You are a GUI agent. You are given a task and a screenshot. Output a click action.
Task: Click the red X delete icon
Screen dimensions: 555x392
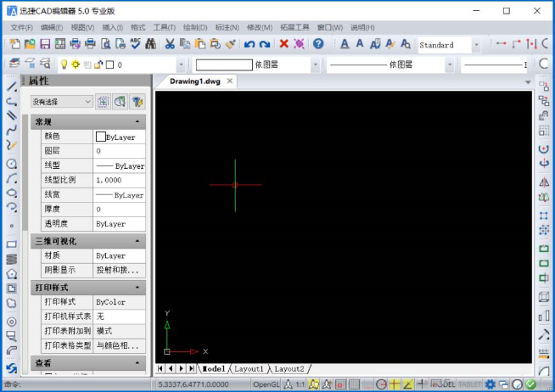pyautogui.click(x=283, y=43)
